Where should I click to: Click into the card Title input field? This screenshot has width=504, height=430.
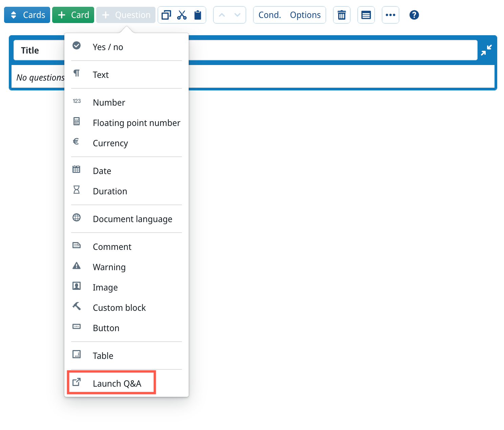(332, 50)
